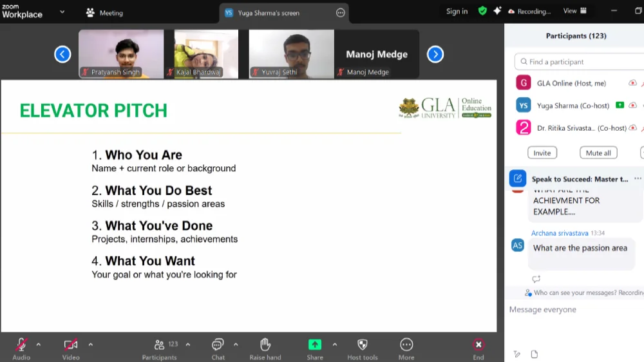
Task: Click the Invite button
Action: [542, 153]
